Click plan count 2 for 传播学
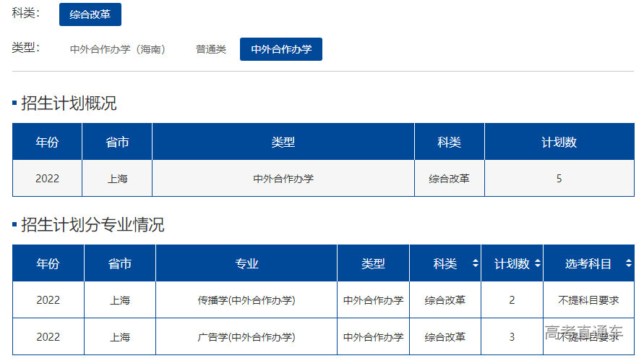This screenshot has height=361, width=644. pos(512,300)
